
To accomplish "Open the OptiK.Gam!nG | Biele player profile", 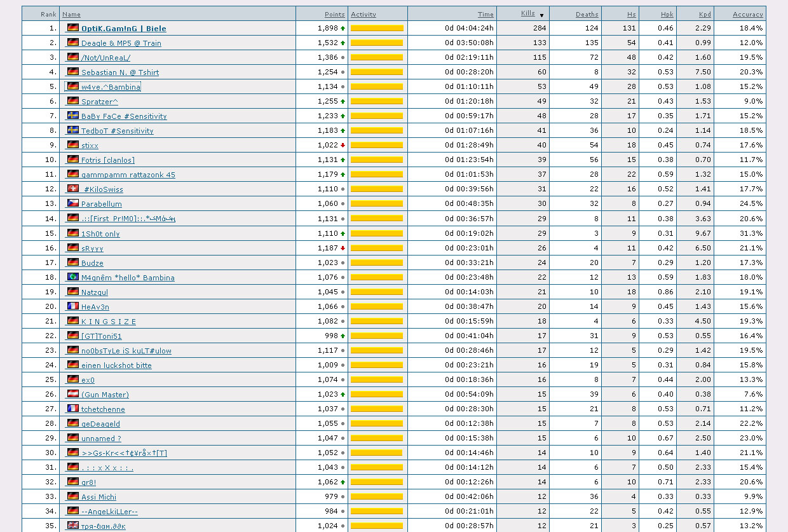I will (x=123, y=29).
